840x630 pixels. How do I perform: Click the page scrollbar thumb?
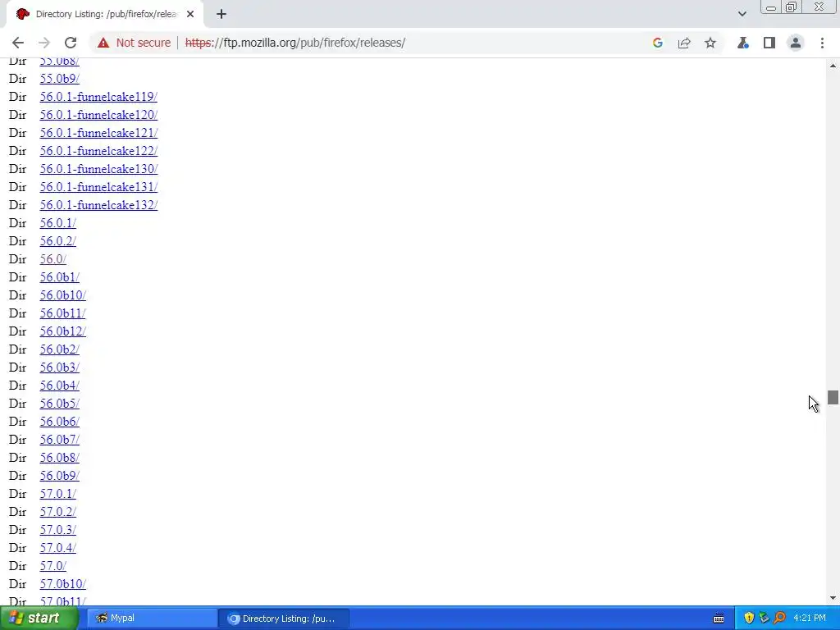[833, 398]
